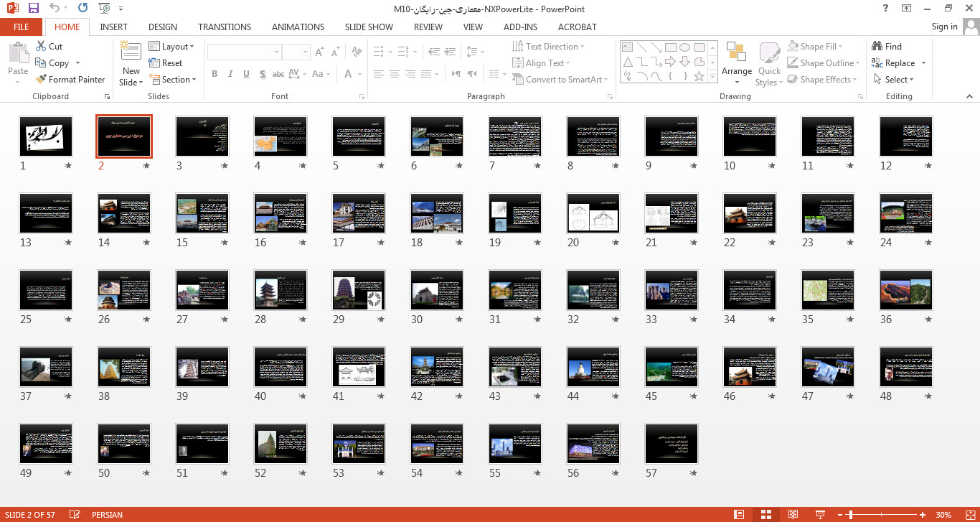The width and height of the screenshot is (980, 522).
Task: Click the Copy button
Action: (52, 62)
